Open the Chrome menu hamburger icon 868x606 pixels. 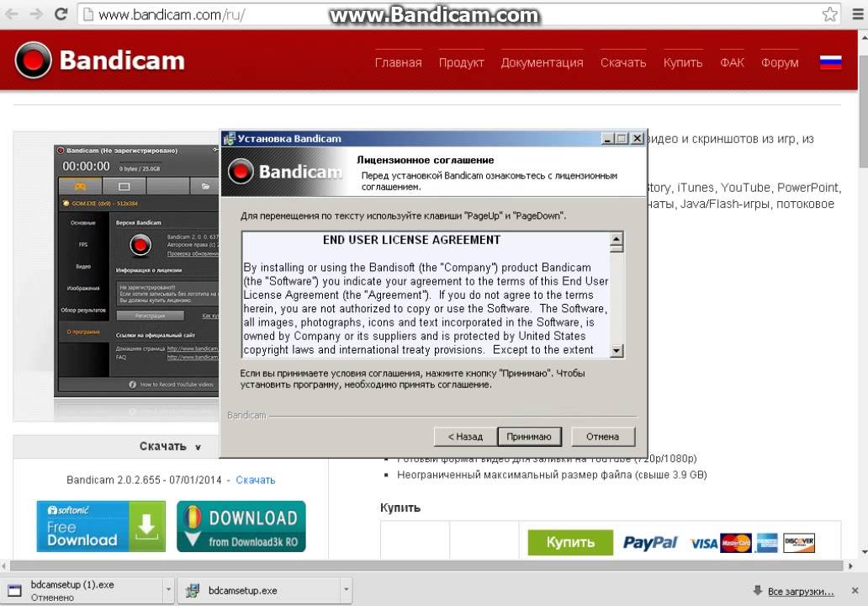[857, 13]
